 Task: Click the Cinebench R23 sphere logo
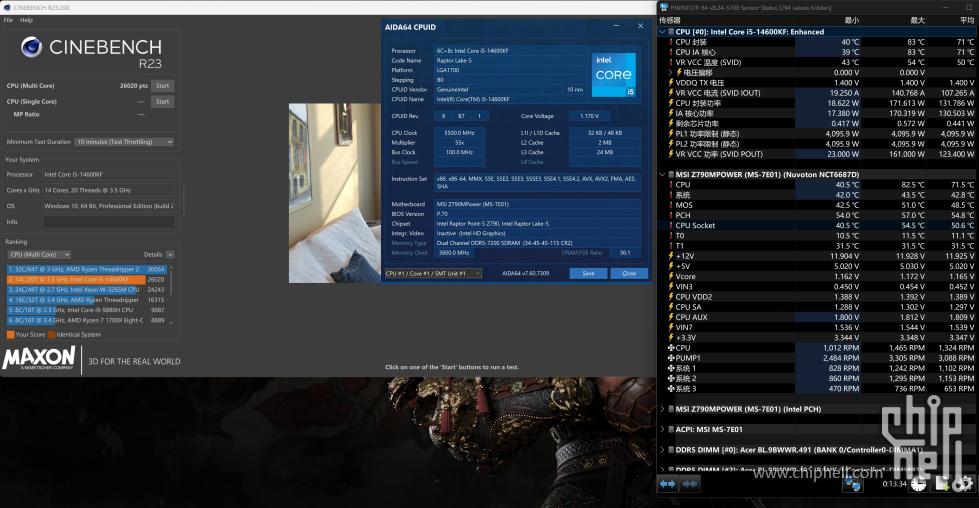pos(31,47)
